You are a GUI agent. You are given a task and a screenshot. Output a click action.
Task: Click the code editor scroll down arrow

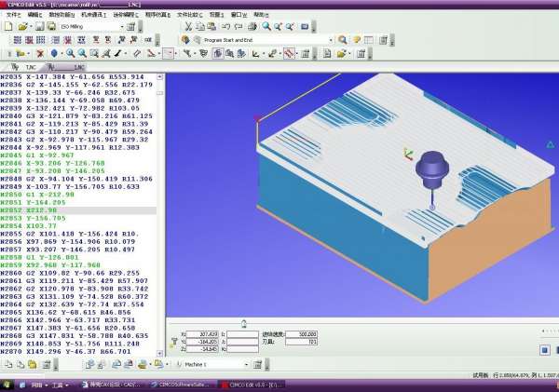point(159,353)
